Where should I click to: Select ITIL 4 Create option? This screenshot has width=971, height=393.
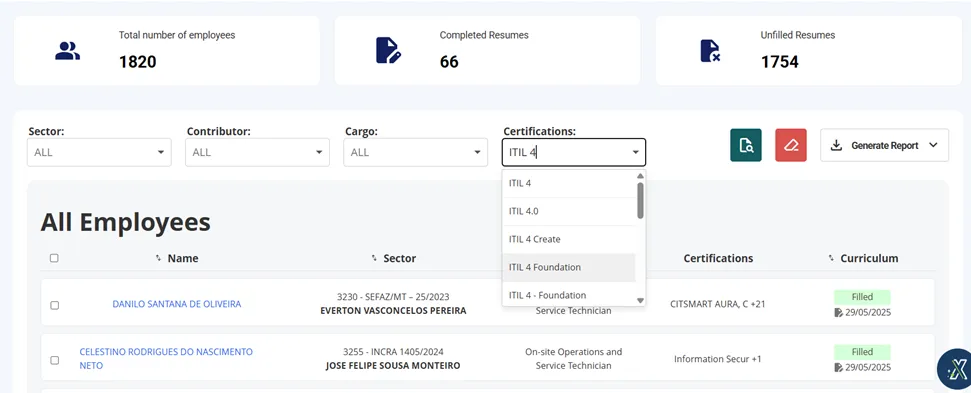point(568,239)
